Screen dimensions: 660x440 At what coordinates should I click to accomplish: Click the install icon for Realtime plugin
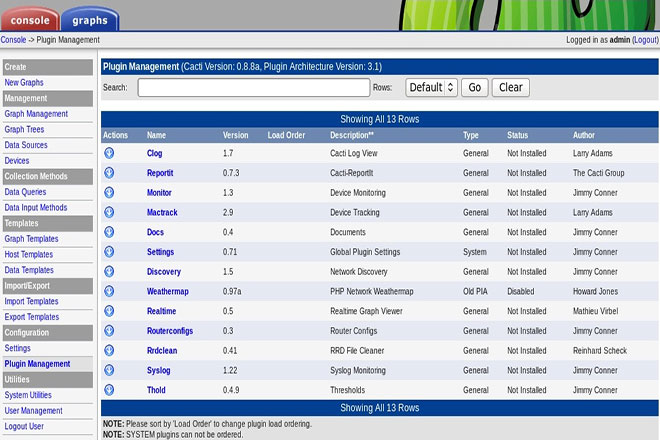click(x=109, y=311)
